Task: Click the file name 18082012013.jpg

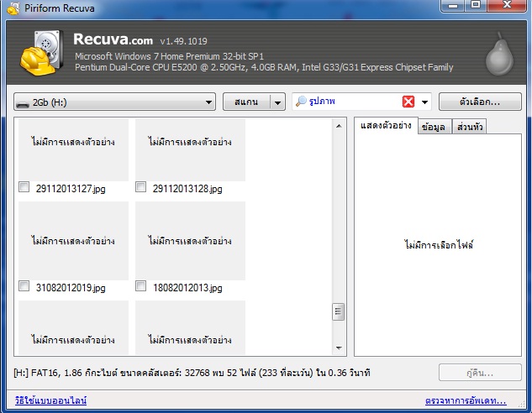Action: pos(187,288)
